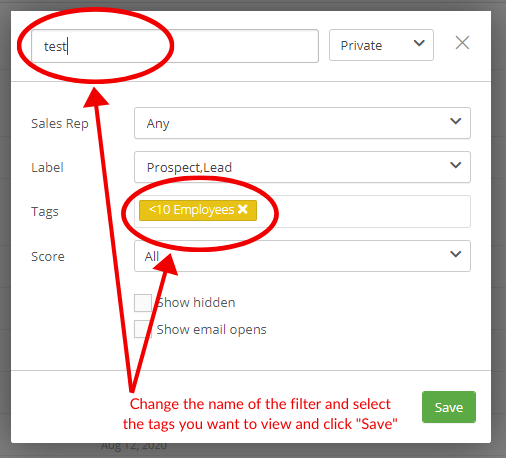Click the Label field label
This screenshot has height=458, width=506.
[x=47, y=167]
